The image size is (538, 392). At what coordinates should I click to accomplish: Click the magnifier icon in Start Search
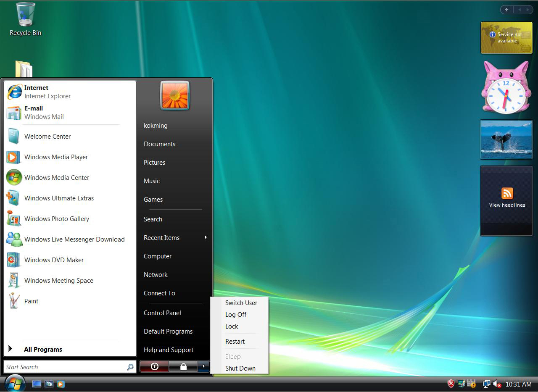tap(130, 367)
